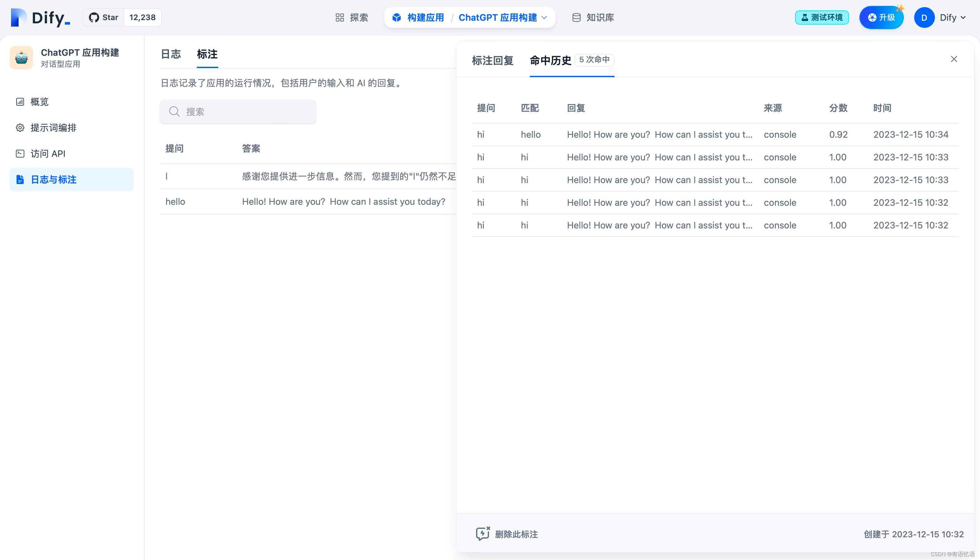Click the 提示词编排 gear icon

(x=20, y=128)
